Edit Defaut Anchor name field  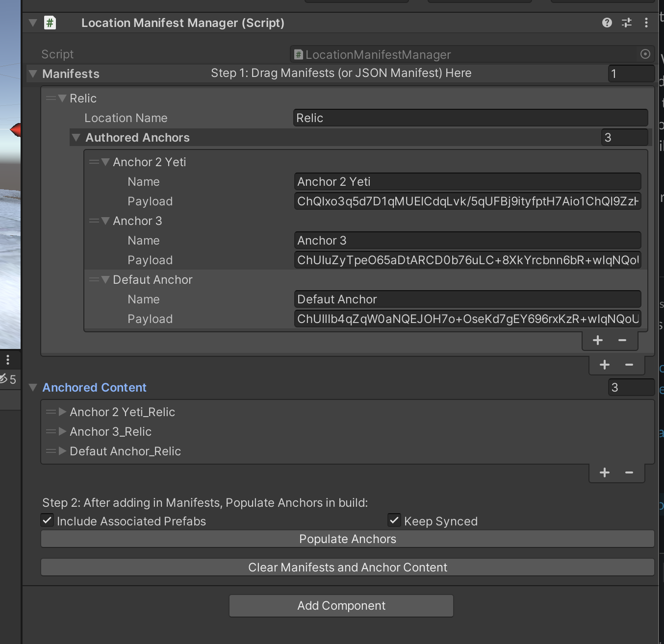468,299
